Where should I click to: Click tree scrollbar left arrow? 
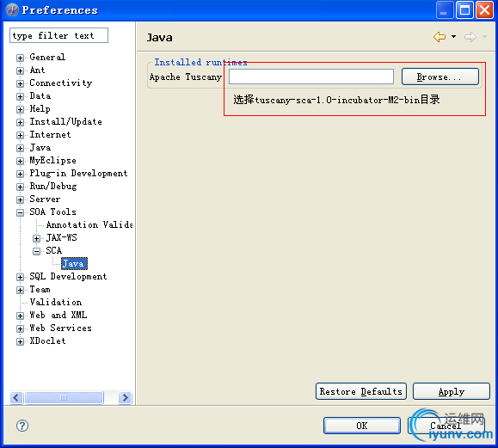coord(16,397)
